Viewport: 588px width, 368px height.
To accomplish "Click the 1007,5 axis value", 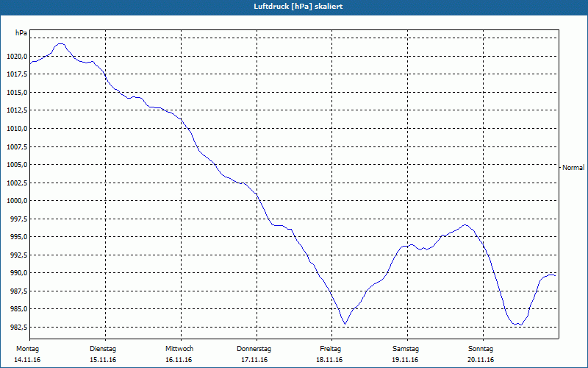I will 17,146.
